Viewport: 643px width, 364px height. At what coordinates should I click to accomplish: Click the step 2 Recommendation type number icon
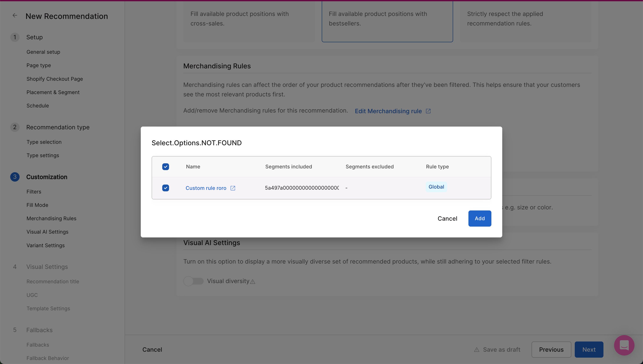click(15, 127)
